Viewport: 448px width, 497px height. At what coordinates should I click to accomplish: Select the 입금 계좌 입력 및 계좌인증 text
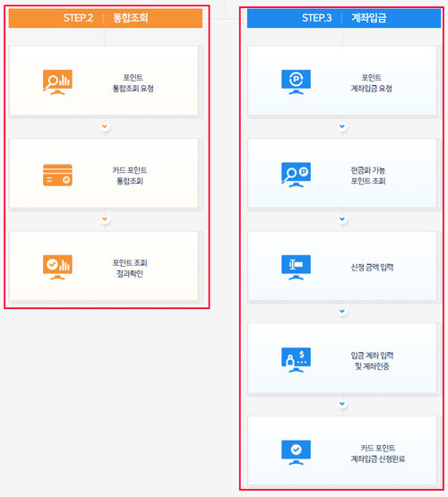point(372,361)
